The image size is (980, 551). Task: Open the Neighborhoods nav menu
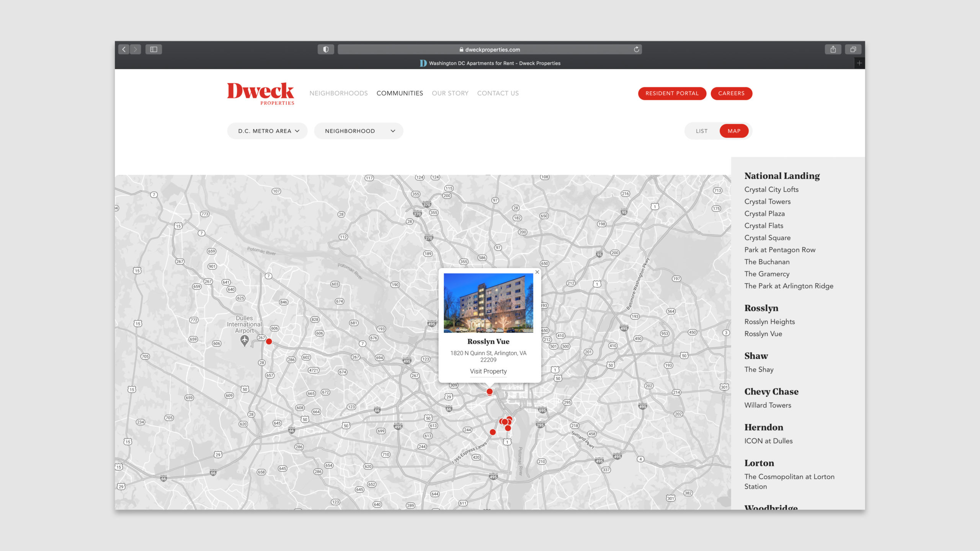click(x=338, y=93)
